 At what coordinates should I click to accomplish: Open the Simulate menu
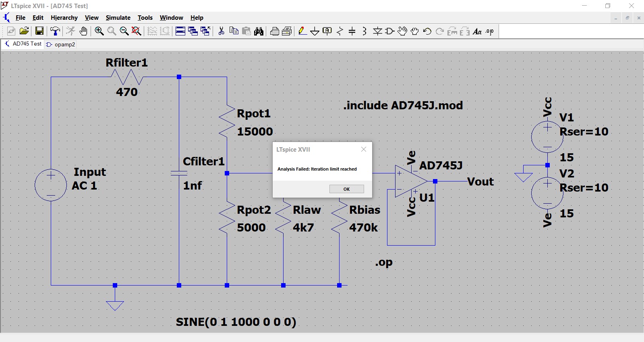[x=118, y=18]
